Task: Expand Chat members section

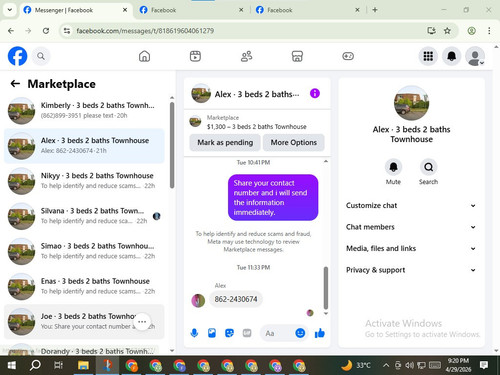Action: pos(411,227)
